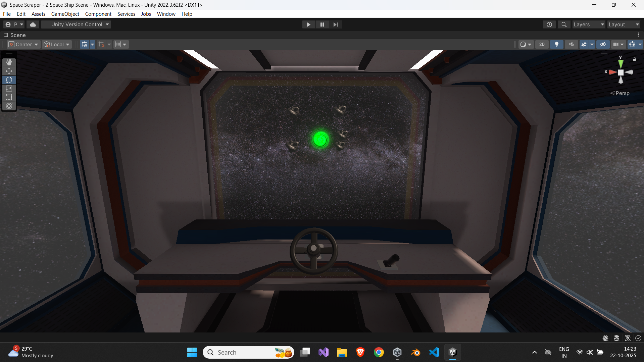Toggle scene lighting
644x362 pixels.
click(557, 44)
